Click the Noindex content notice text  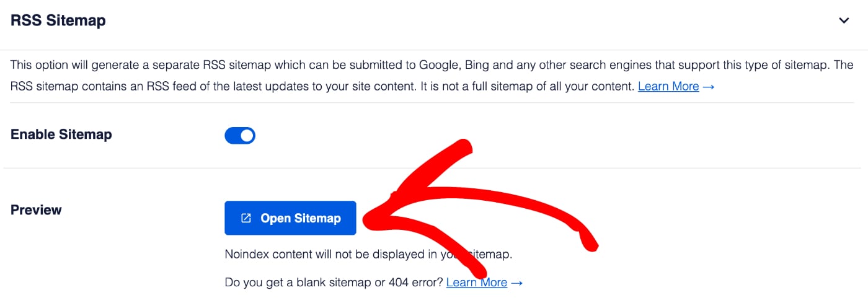[369, 254]
